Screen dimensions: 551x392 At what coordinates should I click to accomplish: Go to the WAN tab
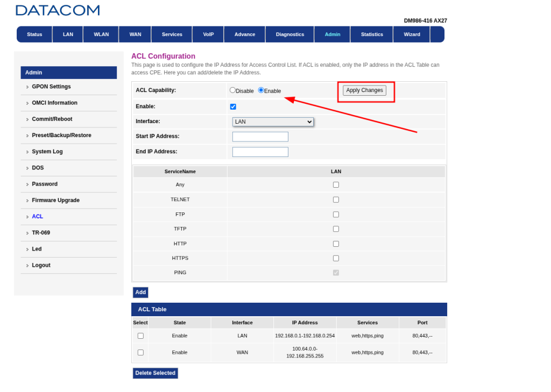click(x=135, y=34)
